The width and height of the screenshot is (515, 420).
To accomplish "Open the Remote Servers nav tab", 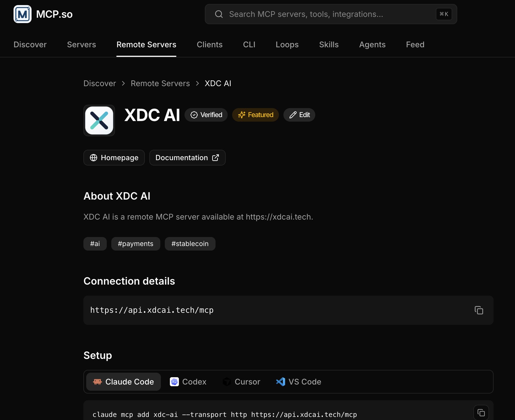I will (x=146, y=44).
